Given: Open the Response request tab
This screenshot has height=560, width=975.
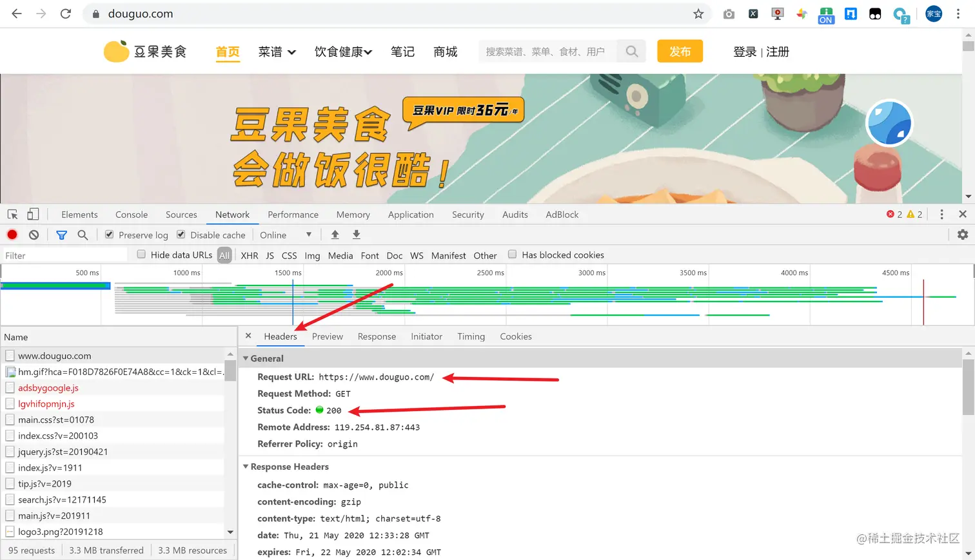Looking at the screenshot, I should (377, 336).
